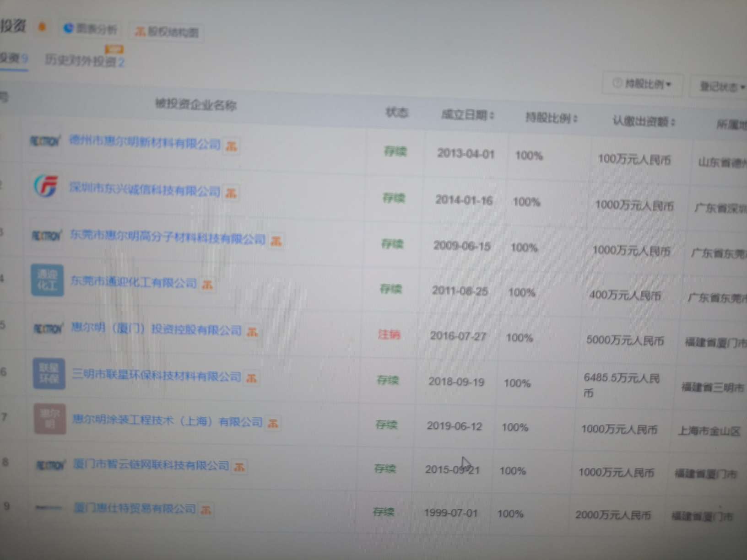
Task: Click equity chart icon beside 厦门惠仕特贸易
Action: (206, 509)
